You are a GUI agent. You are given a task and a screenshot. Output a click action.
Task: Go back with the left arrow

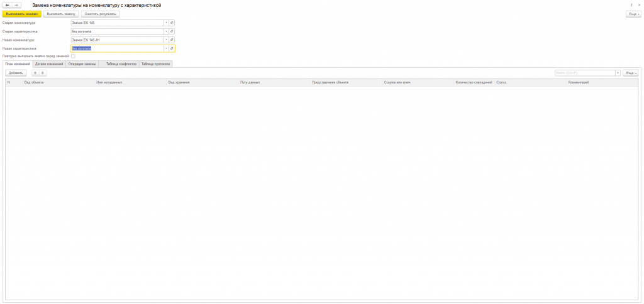[x=8, y=5]
